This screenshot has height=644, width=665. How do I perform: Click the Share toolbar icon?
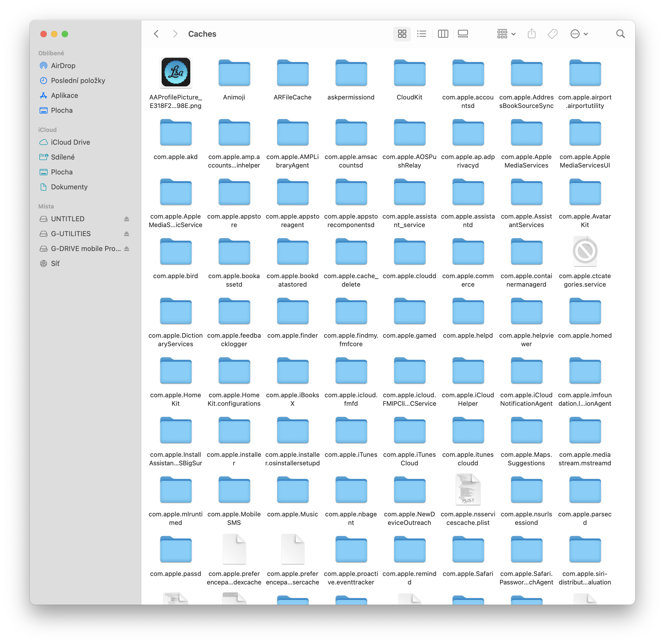[532, 34]
